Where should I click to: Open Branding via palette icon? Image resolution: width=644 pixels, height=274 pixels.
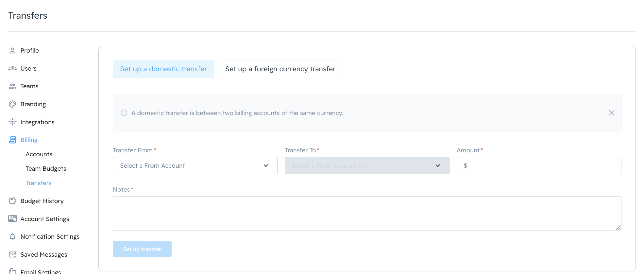(12, 104)
